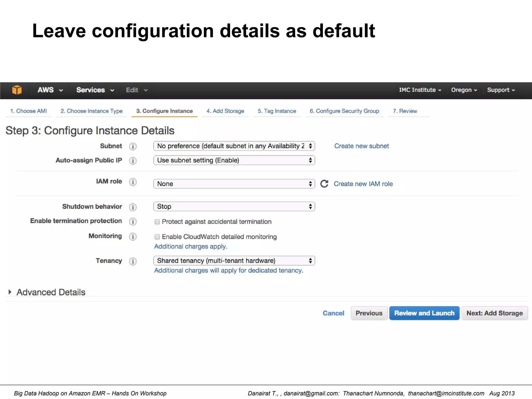
Task: Refresh the IAM role list
Action: tap(324, 184)
